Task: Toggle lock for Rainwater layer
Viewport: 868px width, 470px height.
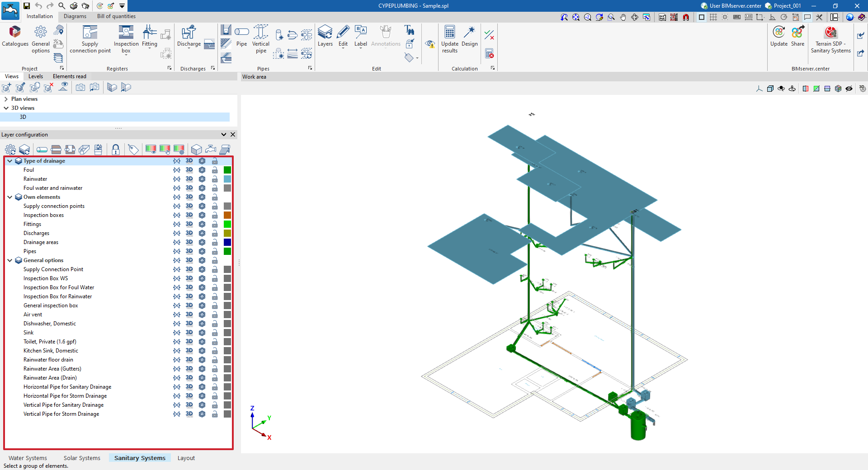Action: (x=215, y=179)
